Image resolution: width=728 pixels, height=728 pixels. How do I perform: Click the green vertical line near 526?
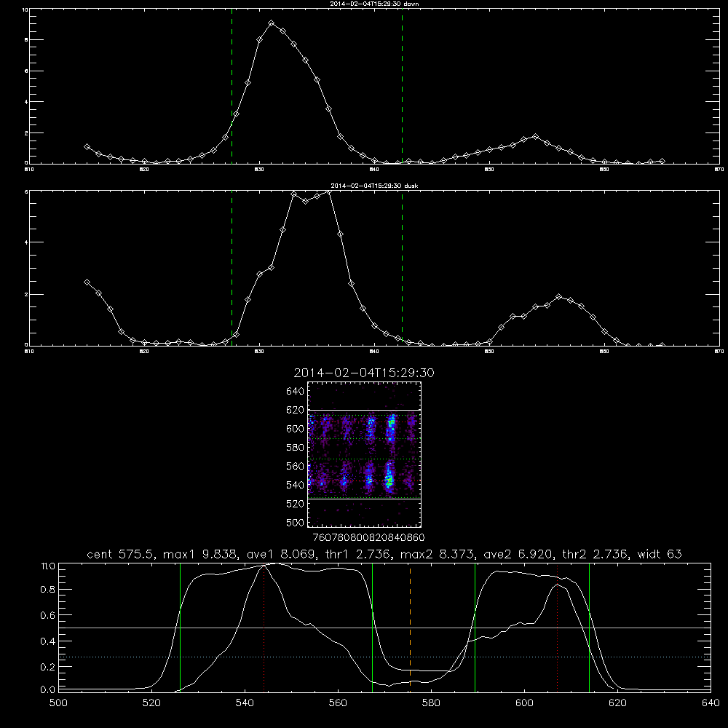click(x=180, y=627)
